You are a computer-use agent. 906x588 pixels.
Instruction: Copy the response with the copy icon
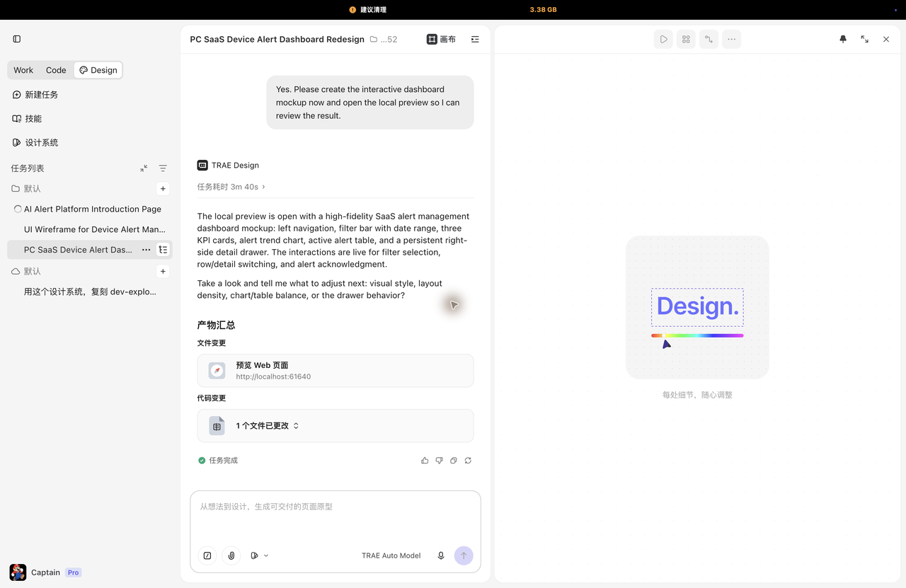coord(454,461)
